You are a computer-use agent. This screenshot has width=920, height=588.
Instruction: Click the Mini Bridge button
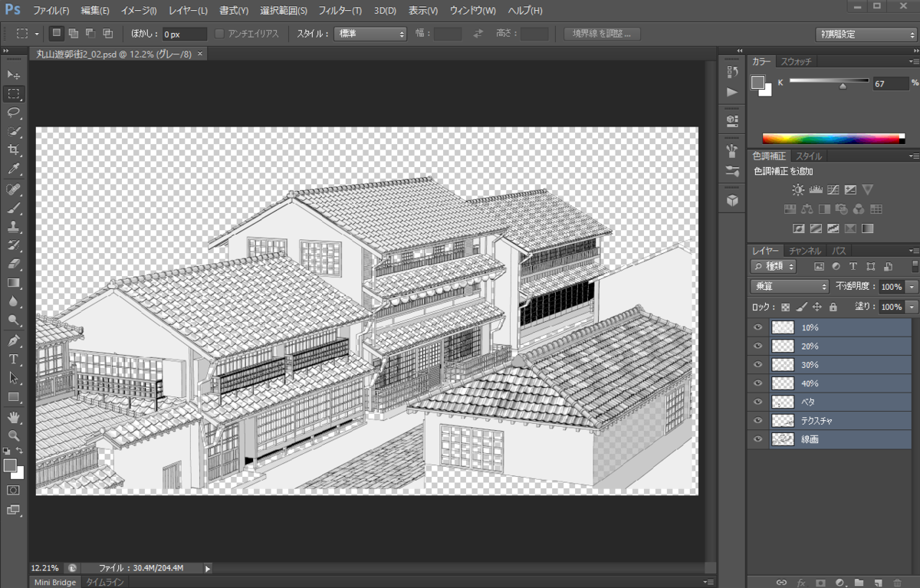click(x=54, y=582)
